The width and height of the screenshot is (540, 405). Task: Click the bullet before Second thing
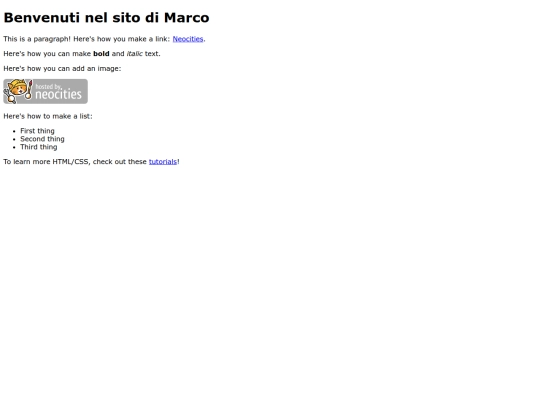tap(14, 139)
